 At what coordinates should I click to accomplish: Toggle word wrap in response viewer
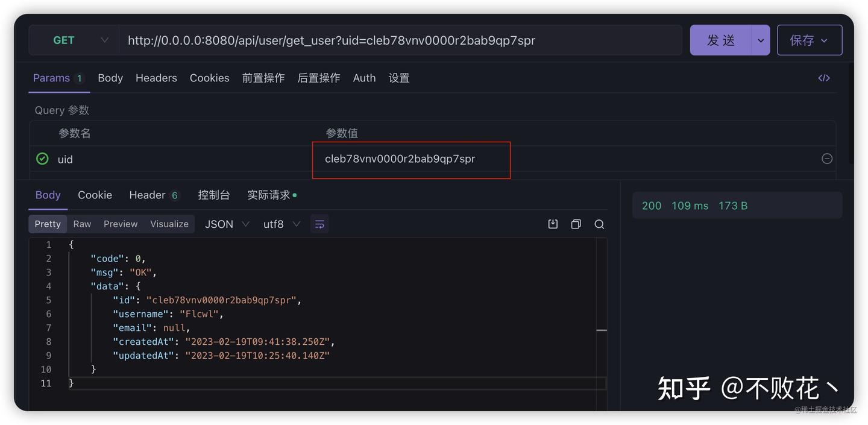[x=319, y=224]
